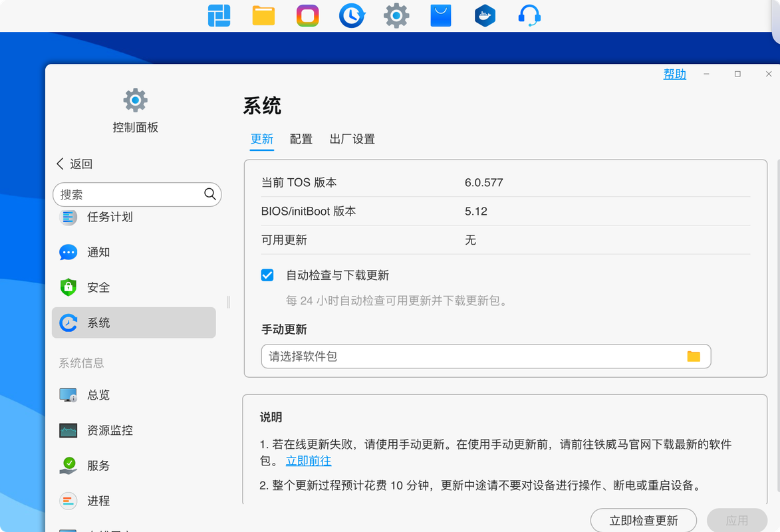Click the search magnifier icon
This screenshot has height=532, width=780.
point(210,194)
